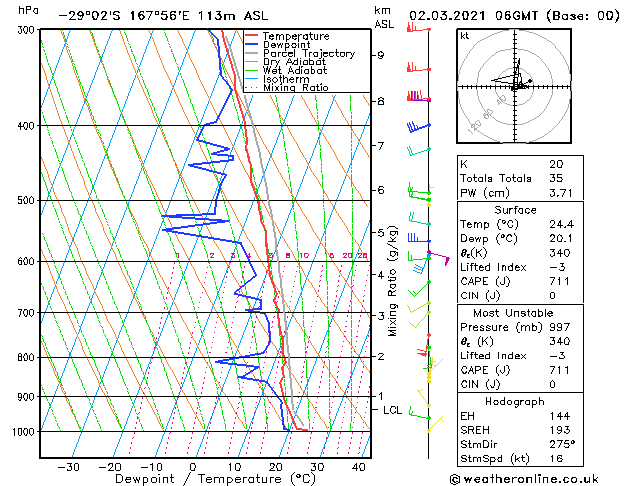Viewport: 629px width, 486px height.
Task: Click the 'Most Unstable' section heading
Action: (x=513, y=313)
